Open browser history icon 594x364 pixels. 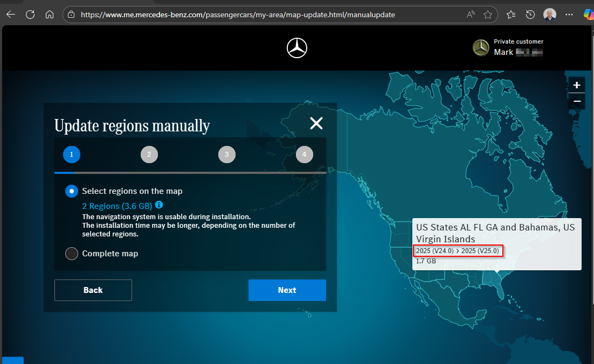click(x=530, y=15)
